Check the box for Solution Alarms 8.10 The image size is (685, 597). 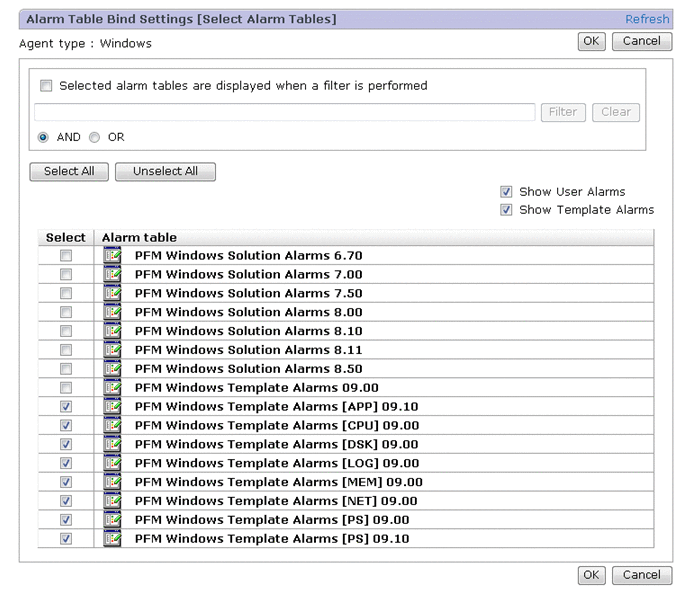point(66,331)
